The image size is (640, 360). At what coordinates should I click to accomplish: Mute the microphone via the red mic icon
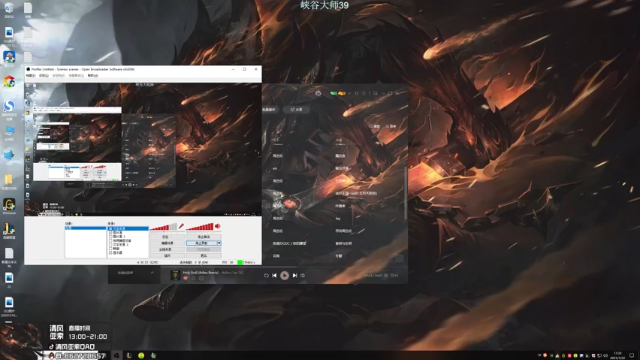181,226
